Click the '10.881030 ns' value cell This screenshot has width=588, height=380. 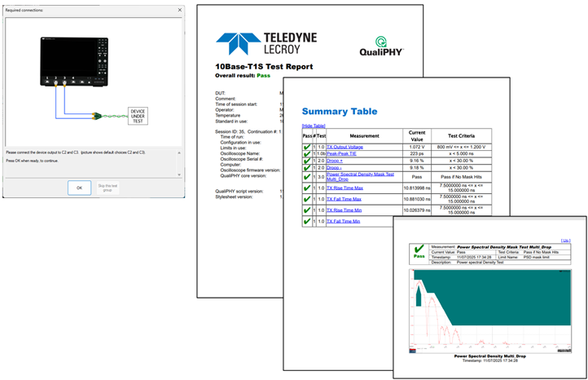click(x=417, y=199)
